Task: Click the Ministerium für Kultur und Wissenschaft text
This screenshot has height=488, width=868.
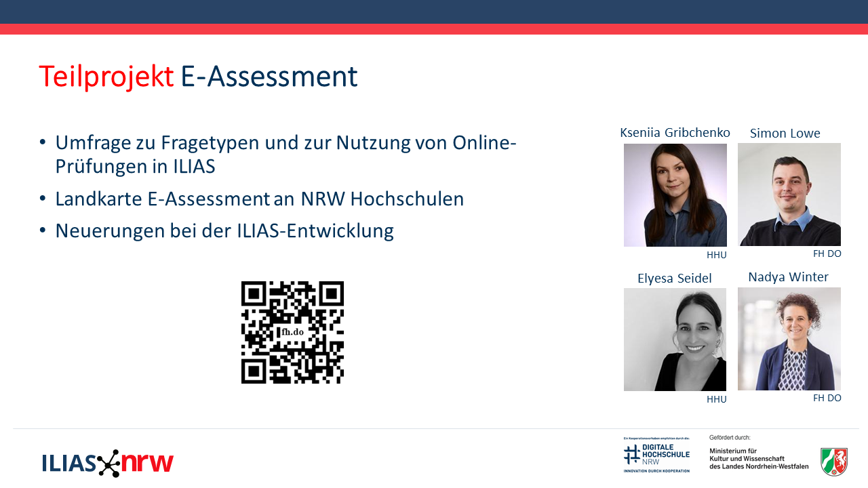Action: (758, 458)
